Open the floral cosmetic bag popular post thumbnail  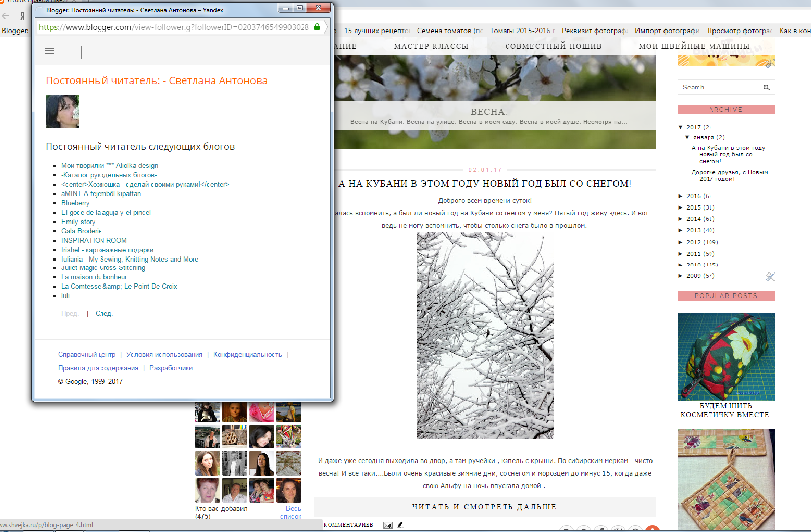tap(726, 357)
